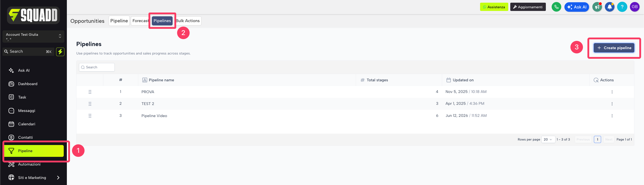
Task: Switch to the Forecast tab
Action: pos(140,21)
